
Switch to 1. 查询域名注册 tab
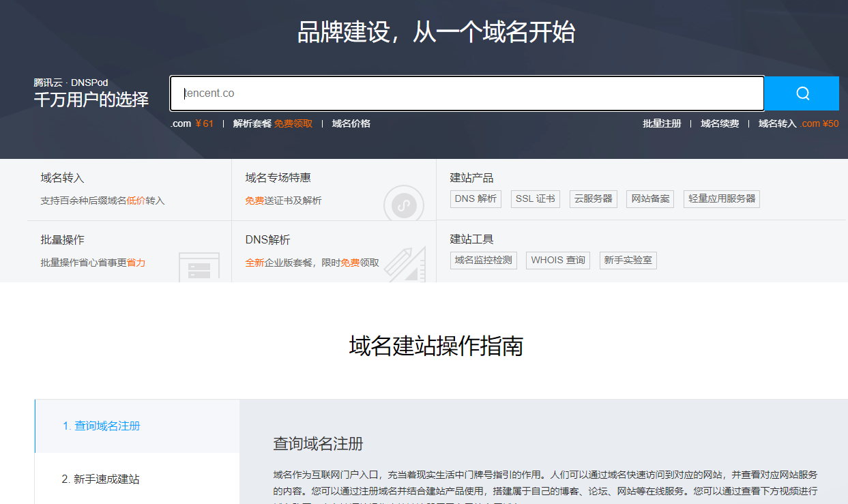coord(137,426)
